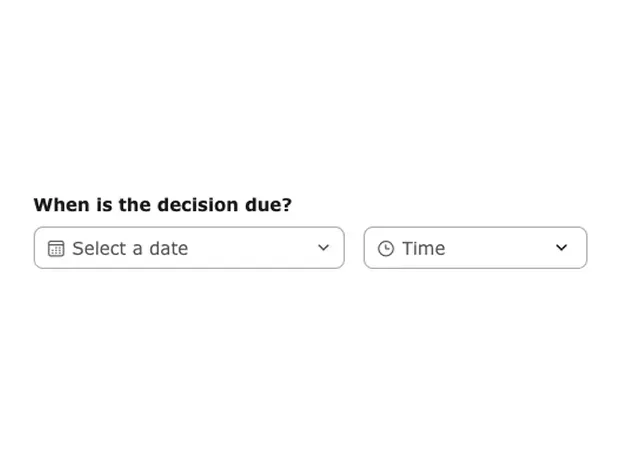Screen dimensions: 620x466
Task: Click empty space inside the date box
Action: (x=250, y=248)
